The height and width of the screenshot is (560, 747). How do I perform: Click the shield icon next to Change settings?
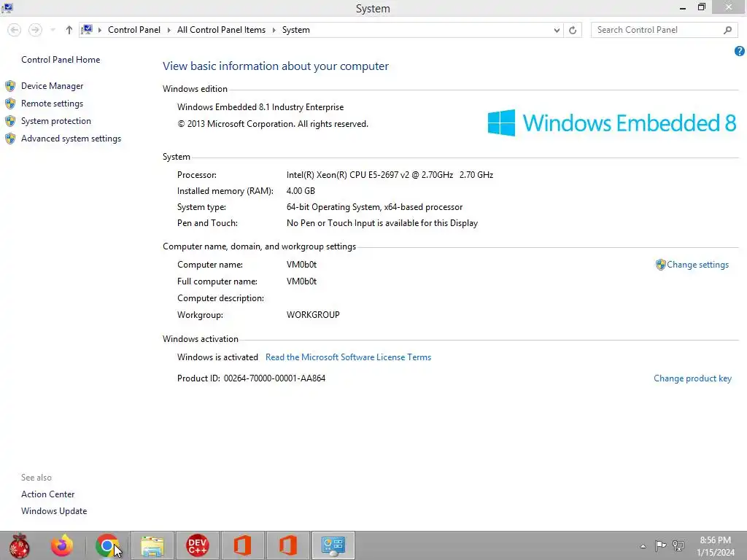click(x=660, y=265)
